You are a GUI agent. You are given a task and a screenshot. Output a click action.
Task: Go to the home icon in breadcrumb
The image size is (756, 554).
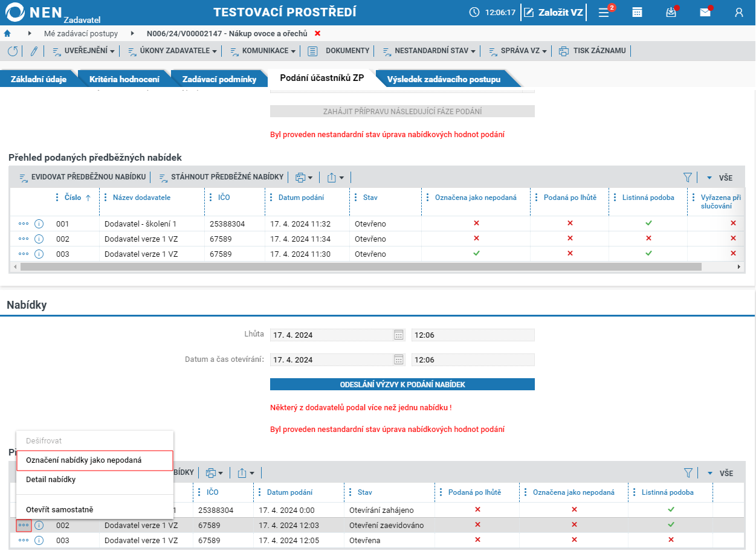pos(7,33)
